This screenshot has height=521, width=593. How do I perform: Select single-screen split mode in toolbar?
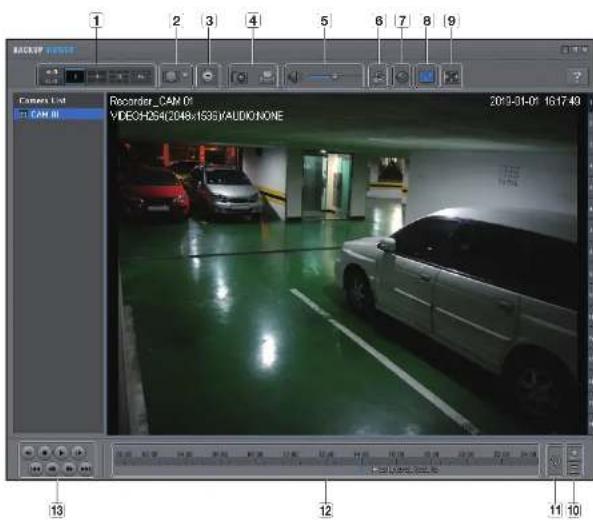[x=75, y=76]
